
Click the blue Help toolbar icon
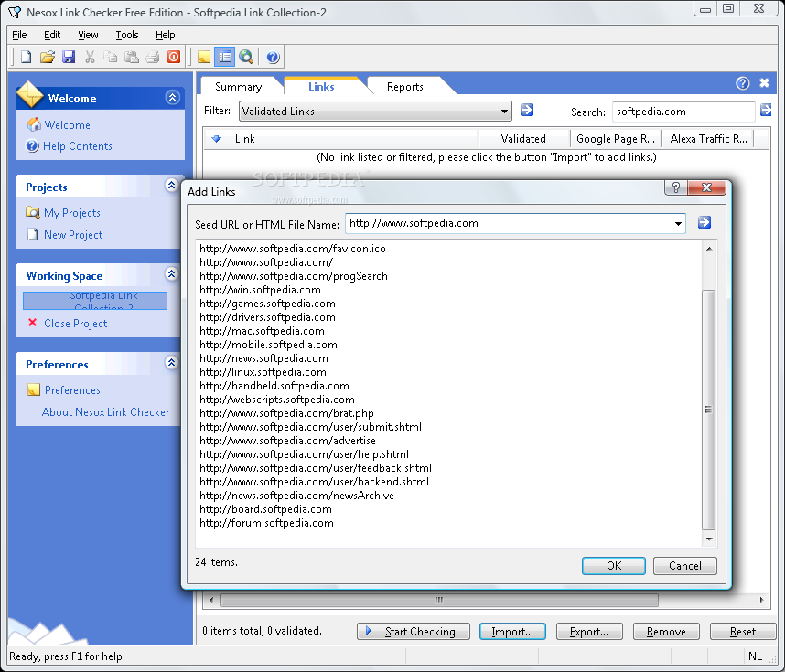[x=273, y=57]
